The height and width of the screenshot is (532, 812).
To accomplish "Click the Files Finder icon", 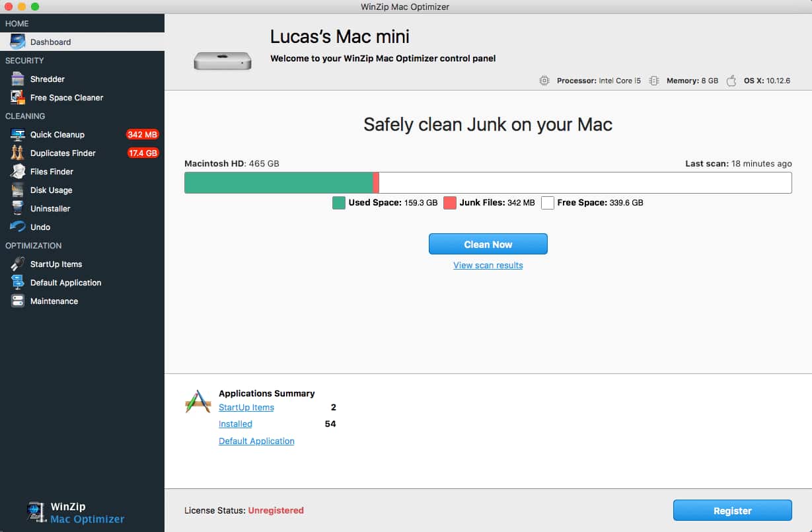I will click(17, 171).
